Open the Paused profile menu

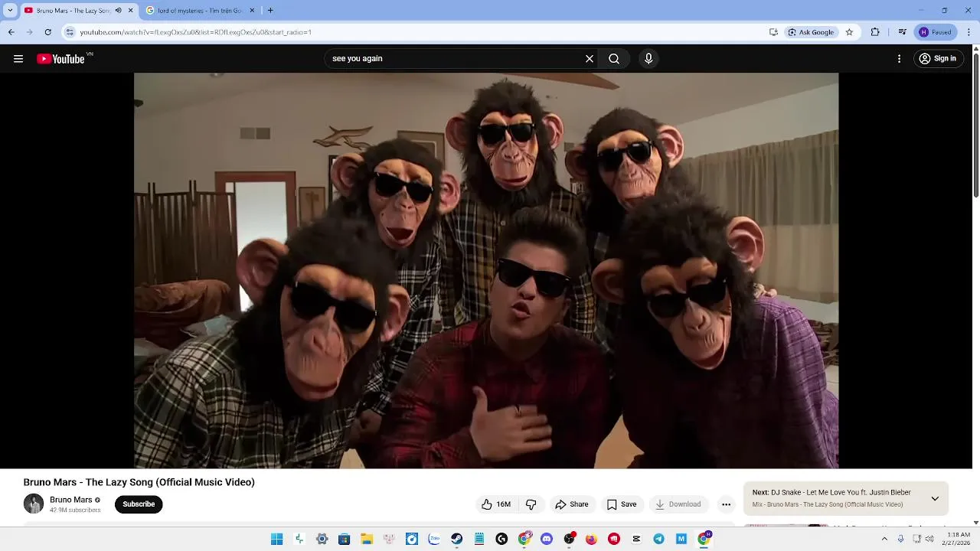936,32
